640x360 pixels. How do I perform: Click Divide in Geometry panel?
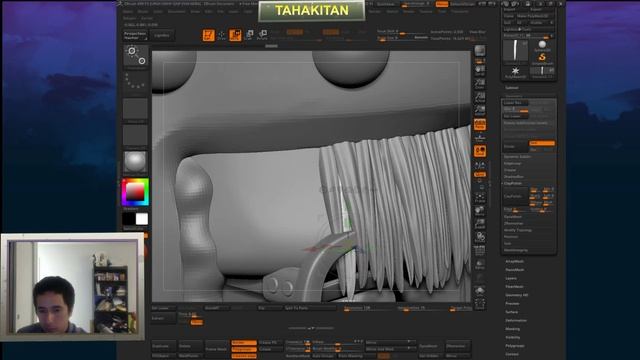click(x=515, y=146)
